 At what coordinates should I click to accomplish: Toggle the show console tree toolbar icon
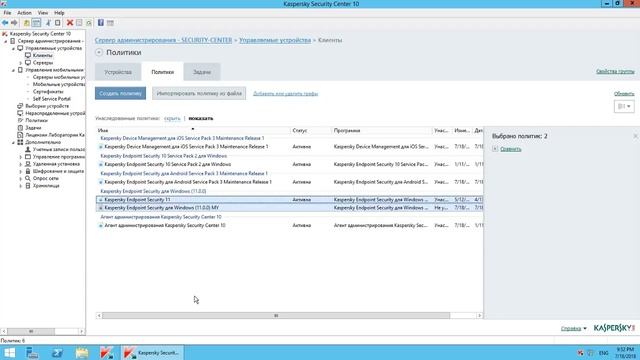point(36,23)
